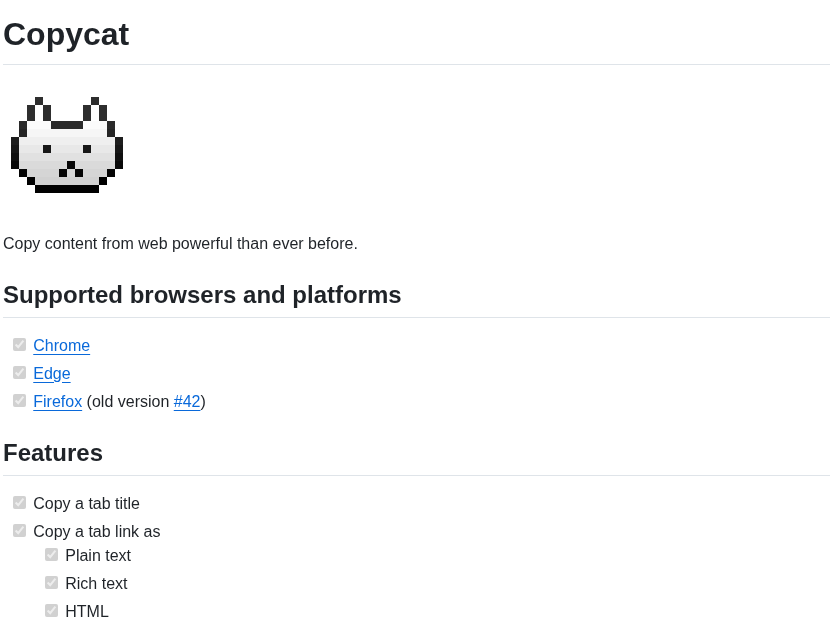
Task: Toggle the Plain text checkbox
Action: 51,555
